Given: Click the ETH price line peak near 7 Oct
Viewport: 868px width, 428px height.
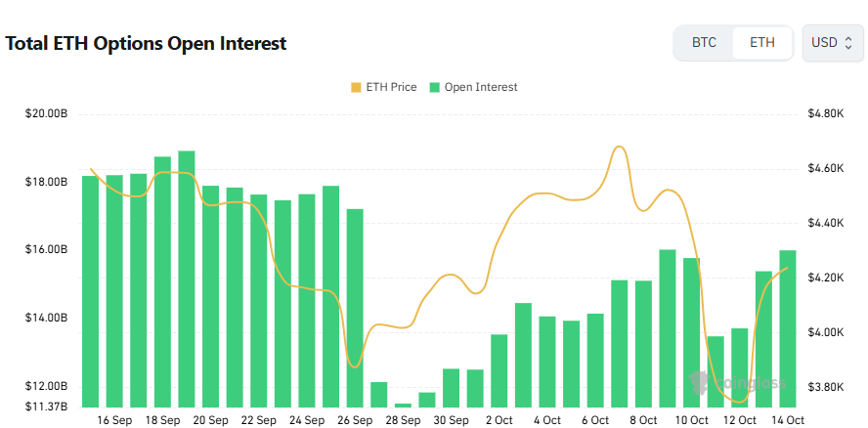Looking at the screenshot, I should 619,148.
